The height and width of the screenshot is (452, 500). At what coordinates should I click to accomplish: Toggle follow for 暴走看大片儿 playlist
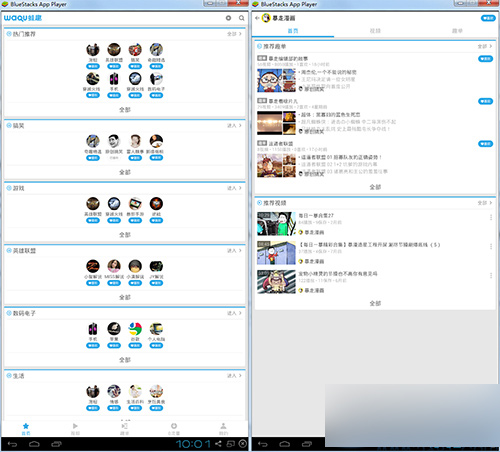(x=485, y=101)
